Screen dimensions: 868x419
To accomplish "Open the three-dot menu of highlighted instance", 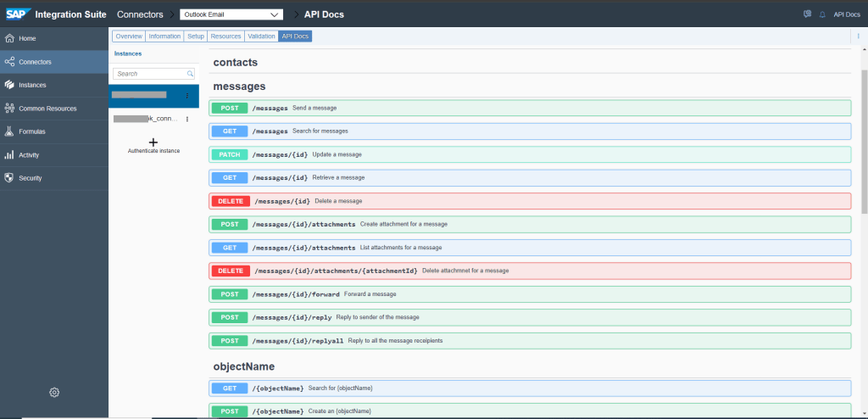I will click(x=187, y=96).
